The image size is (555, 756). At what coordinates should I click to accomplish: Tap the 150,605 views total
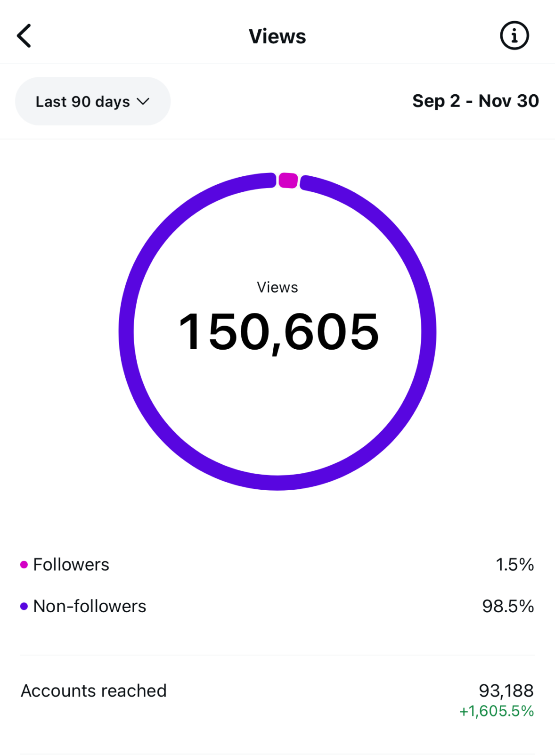click(278, 332)
